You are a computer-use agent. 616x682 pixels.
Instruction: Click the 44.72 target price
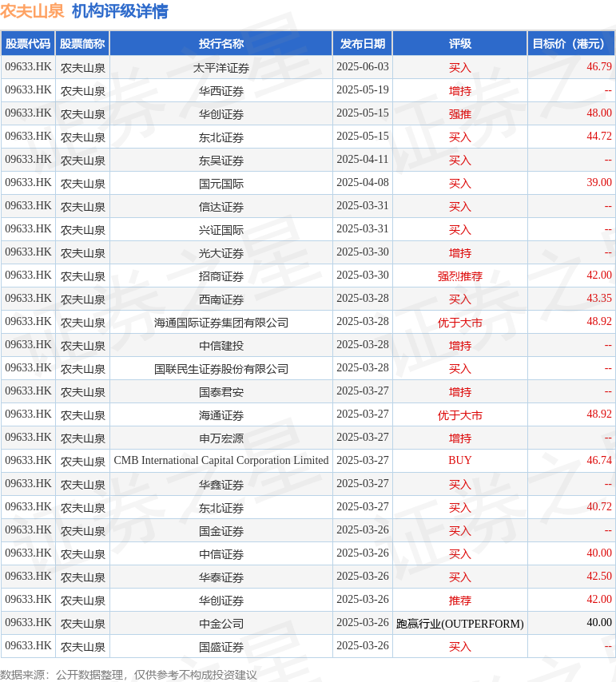tap(599, 136)
